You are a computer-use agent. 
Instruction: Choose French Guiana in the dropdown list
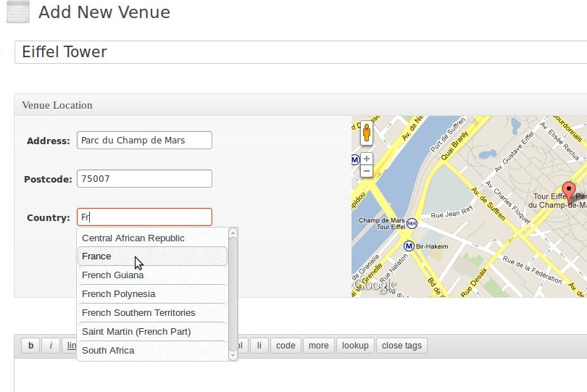point(152,275)
